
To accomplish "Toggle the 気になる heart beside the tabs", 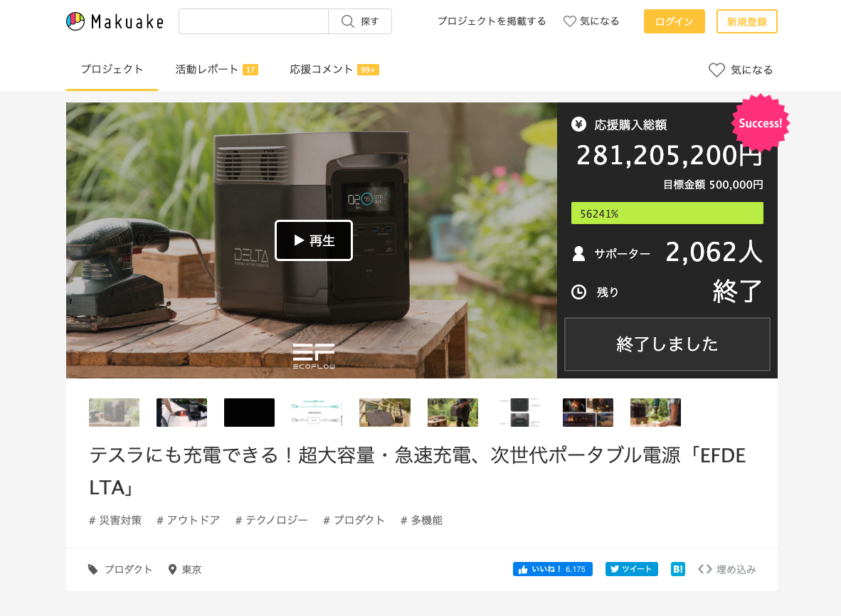I will click(x=716, y=70).
